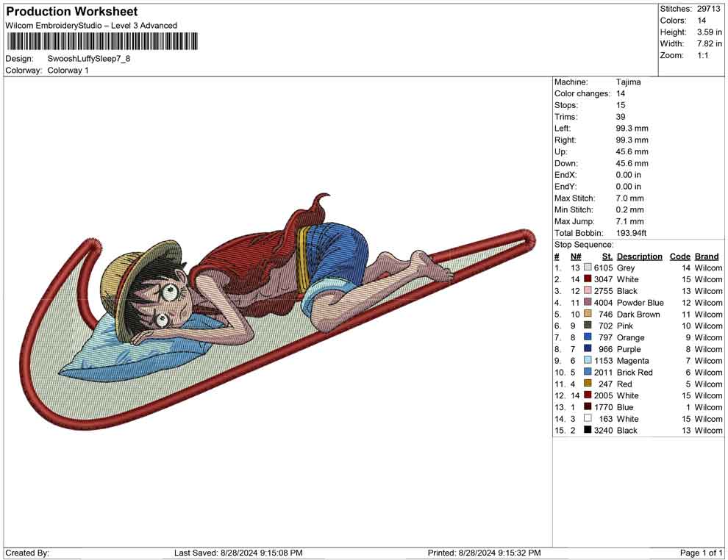The width and height of the screenshot is (728, 560).
Task: Select the design name SwooshLuffySleep7_8
Action: tap(89, 59)
